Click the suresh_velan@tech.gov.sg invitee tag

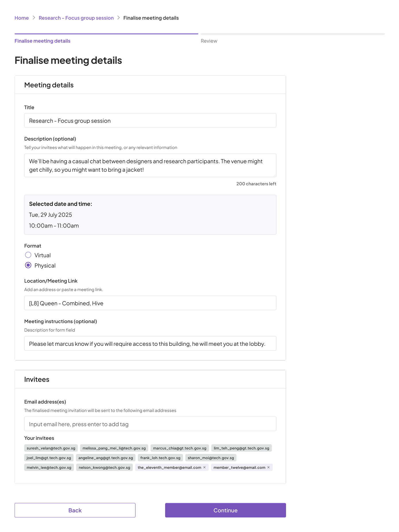(x=51, y=448)
